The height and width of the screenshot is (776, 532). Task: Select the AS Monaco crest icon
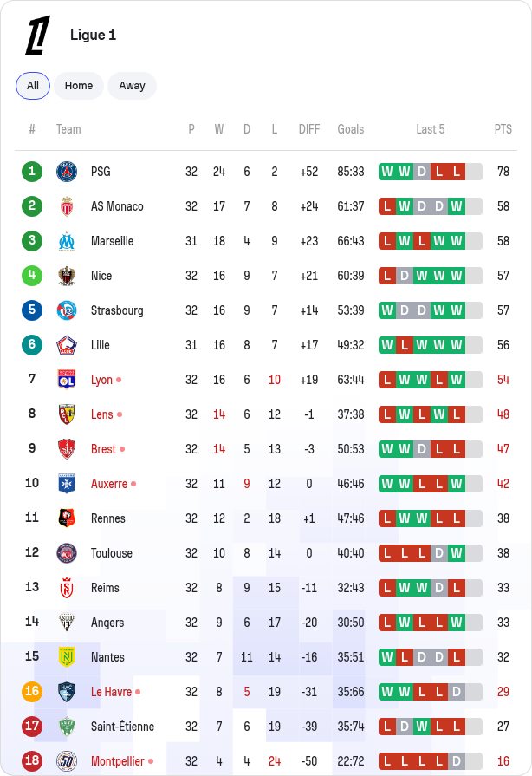pos(67,206)
